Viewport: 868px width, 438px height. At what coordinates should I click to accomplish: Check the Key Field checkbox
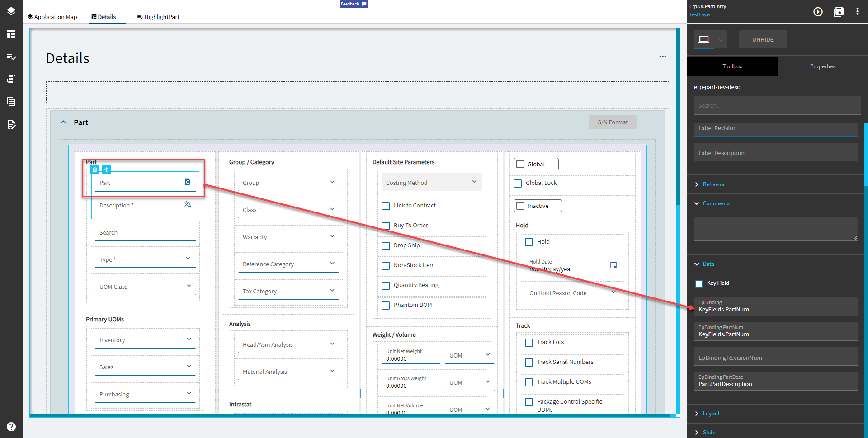tap(699, 283)
